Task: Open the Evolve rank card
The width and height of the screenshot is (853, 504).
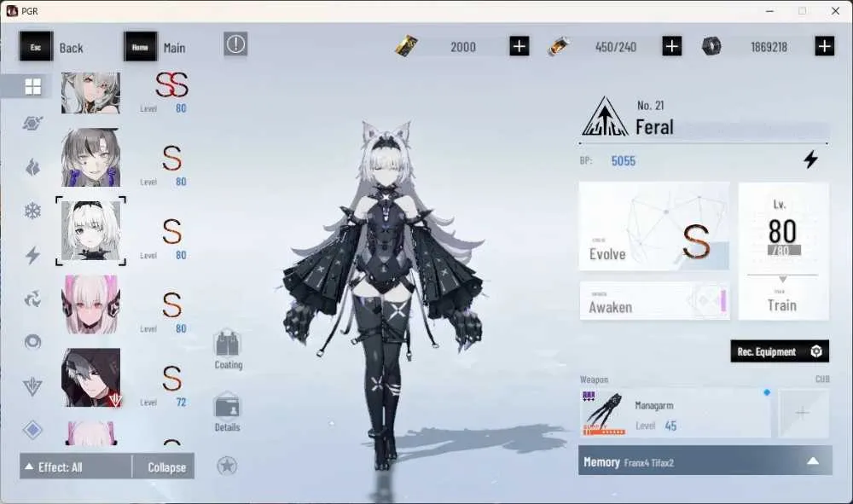Action: tap(654, 226)
